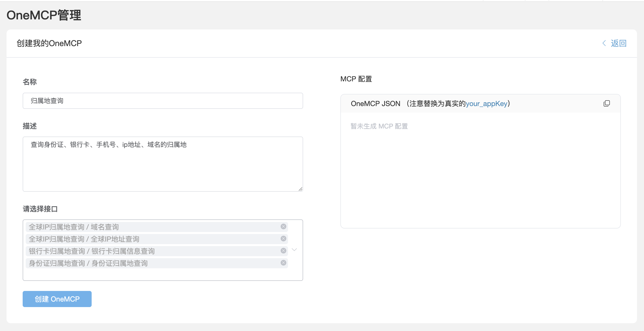Click the back chevron icon beside 返回
The image size is (644, 331).
604,43
